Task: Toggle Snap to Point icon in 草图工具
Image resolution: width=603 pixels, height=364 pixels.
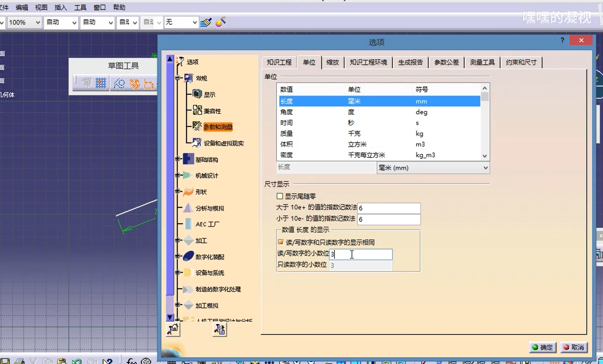Action: point(101,83)
